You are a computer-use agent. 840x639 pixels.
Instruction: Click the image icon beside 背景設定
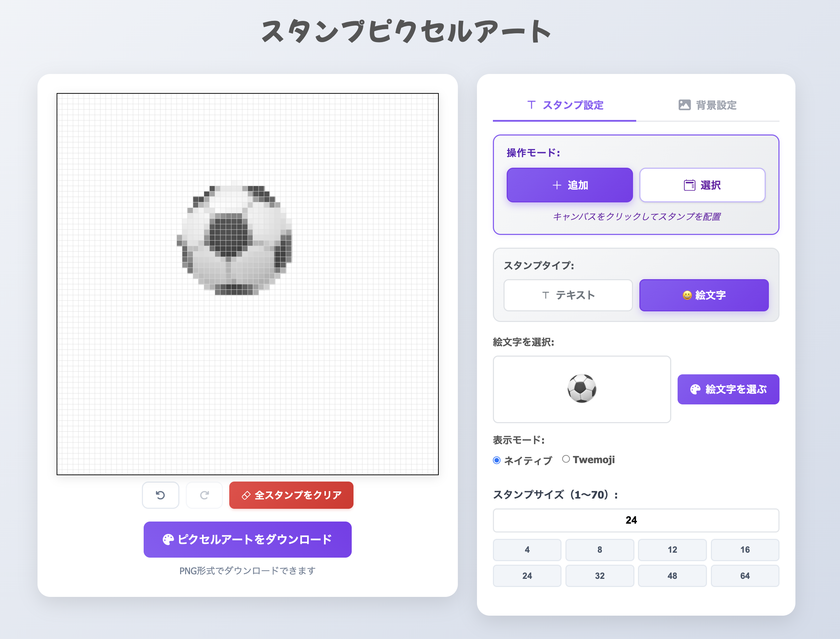click(684, 105)
